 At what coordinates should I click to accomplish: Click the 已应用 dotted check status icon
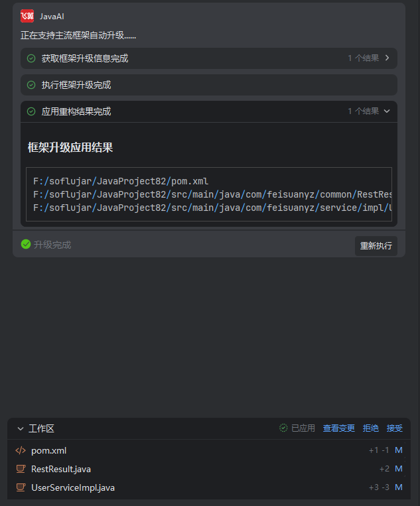click(283, 428)
